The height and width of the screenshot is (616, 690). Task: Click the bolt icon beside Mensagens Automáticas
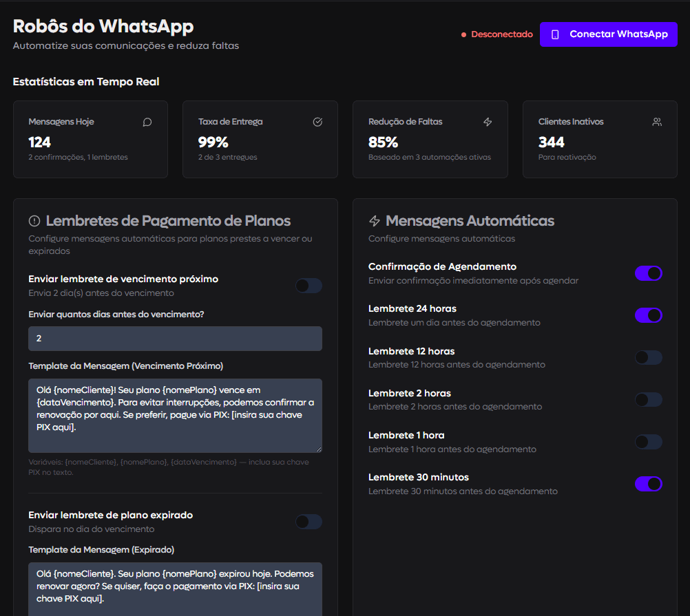click(x=375, y=221)
